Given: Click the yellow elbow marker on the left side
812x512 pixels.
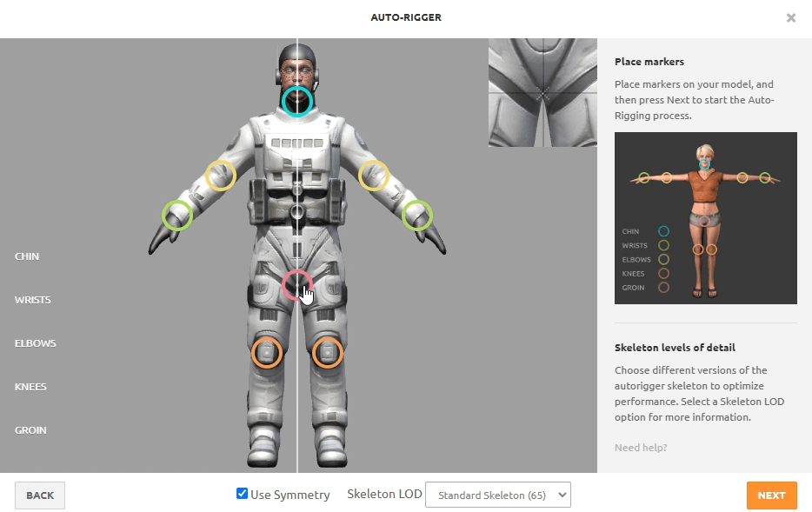Looking at the screenshot, I should click(x=221, y=176).
